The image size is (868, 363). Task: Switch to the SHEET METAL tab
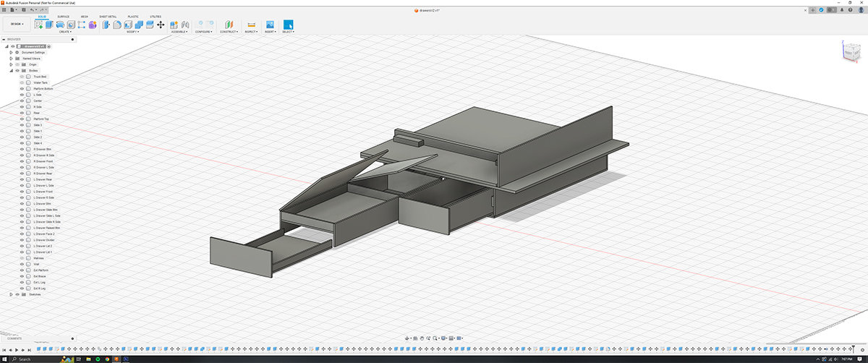108,16
